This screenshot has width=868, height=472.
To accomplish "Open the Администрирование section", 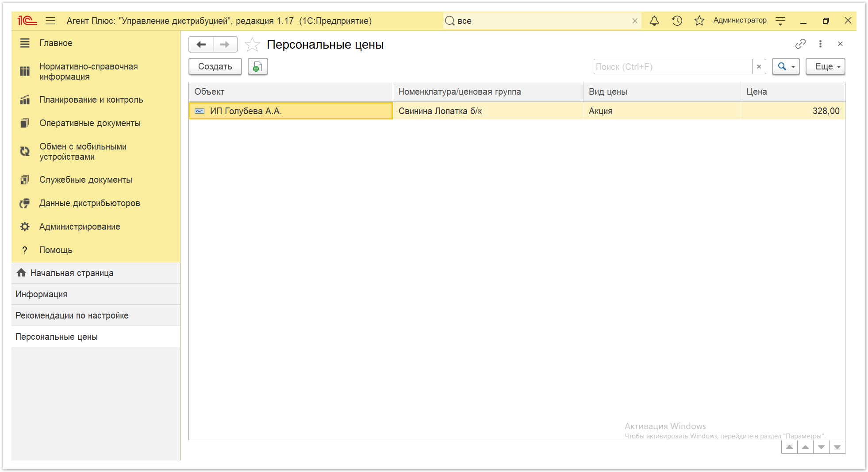I will pyautogui.click(x=96, y=226).
